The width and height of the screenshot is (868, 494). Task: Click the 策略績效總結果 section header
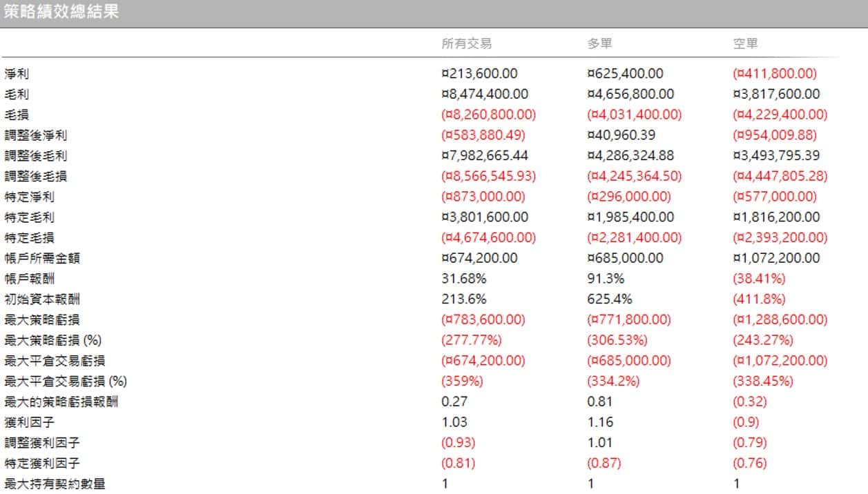point(61,12)
